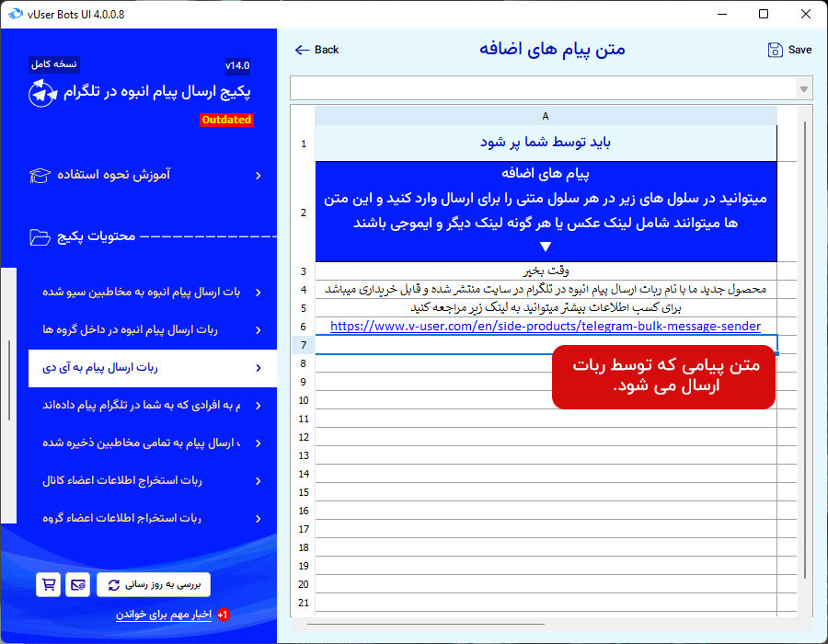Screen dimensions: 828x644
Task: Click the blue پیام های اضافه instruction cell
Action: (546, 212)
